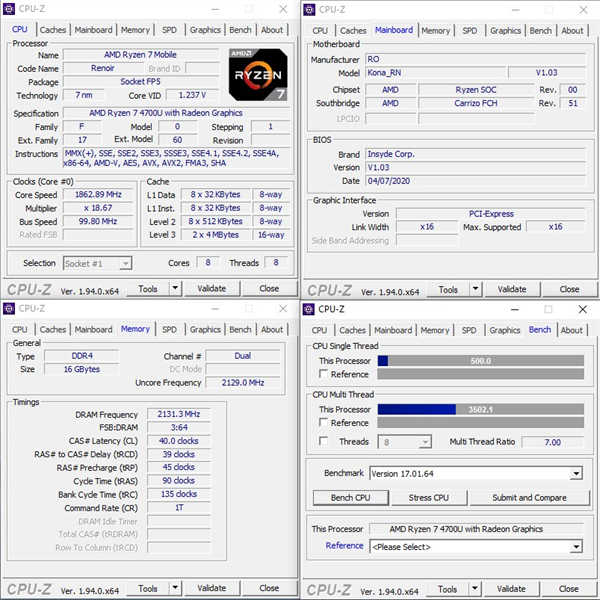Switch to Mainboard tab in CPU window
The height and width of the screenshot is (600, 600).
pos(93,30)
